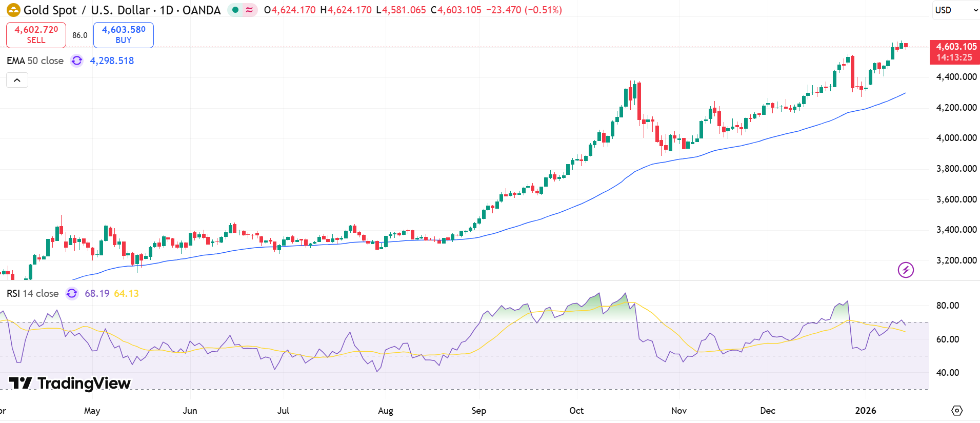Screen dimensions: 980x423
Task: Click the 4,400.000 price axis label
Action: pyautogui.click(x=956, y=77)
